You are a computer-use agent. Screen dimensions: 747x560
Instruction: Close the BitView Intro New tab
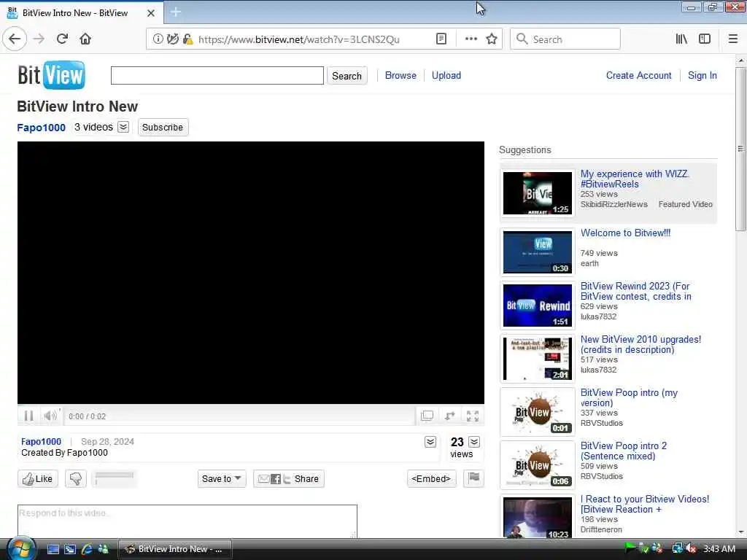(x=150, y=13)
